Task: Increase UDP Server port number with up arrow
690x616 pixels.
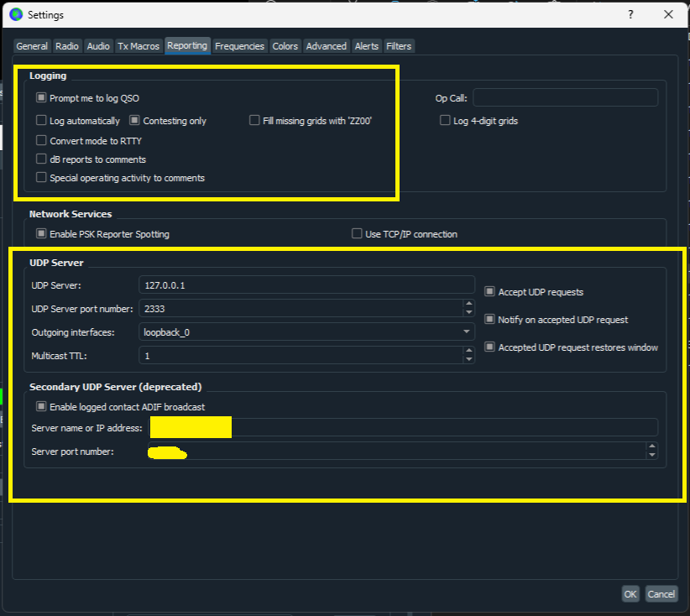Action: point(468,304)
